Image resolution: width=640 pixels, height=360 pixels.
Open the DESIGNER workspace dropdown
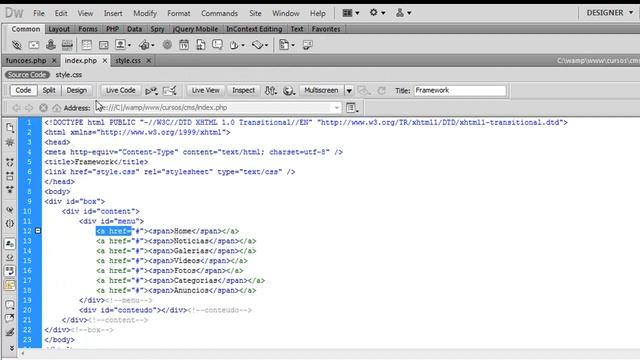pos(610,13)
